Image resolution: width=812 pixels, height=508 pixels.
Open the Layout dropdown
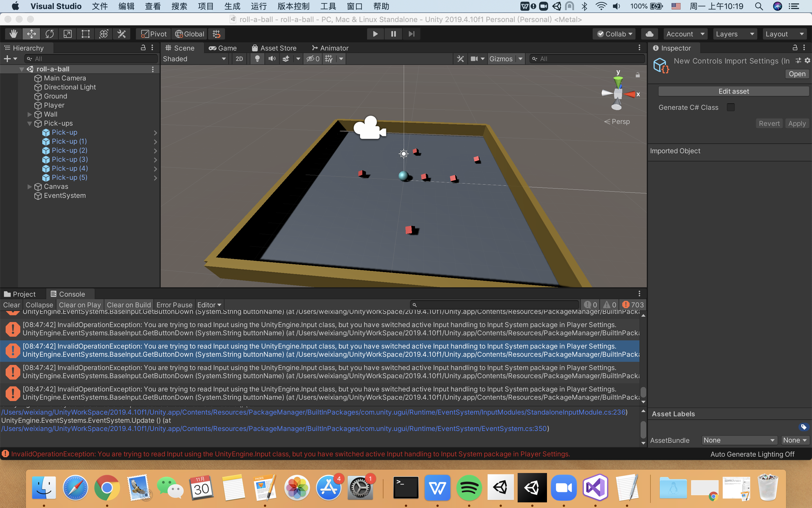pos(784,34)
